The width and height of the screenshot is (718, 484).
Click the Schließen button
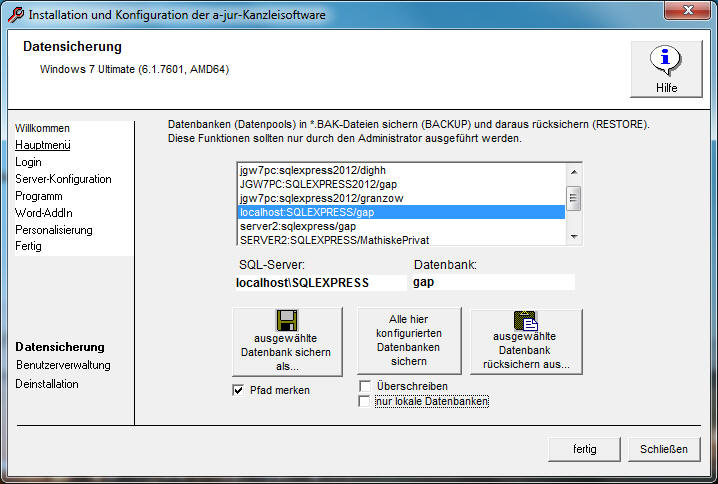click(664, 449)
